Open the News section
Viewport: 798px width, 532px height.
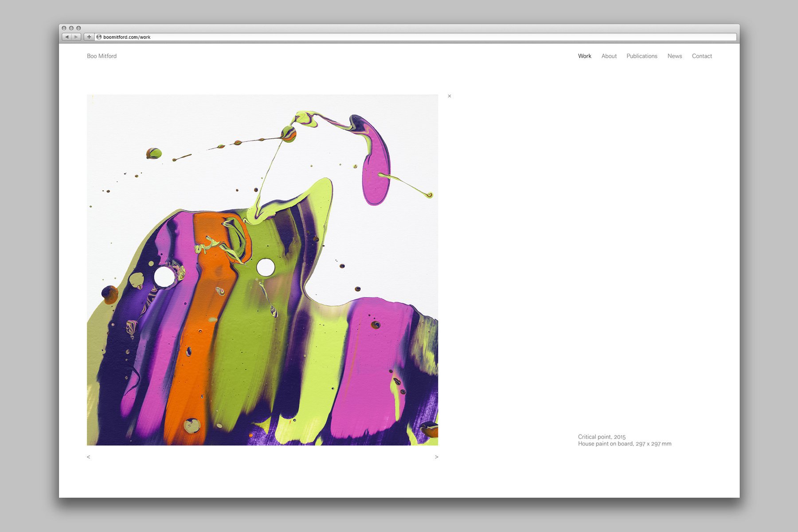click(674, 56)
